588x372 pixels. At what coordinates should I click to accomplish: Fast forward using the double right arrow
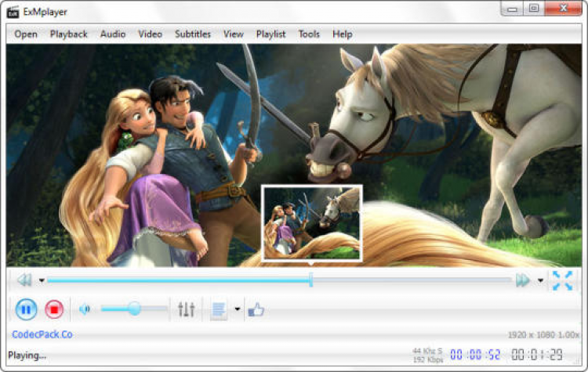pyautogui.click(x=523, y=280)
